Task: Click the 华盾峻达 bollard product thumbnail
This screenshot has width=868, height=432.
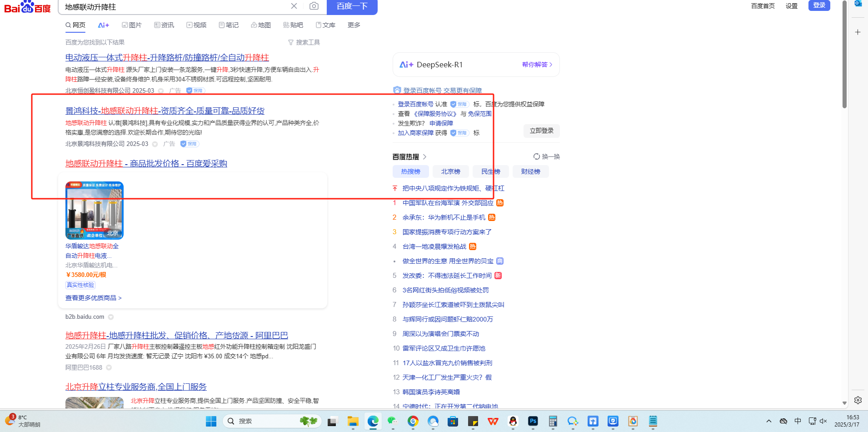Action: pyautogui.click(x=95, y=211)
